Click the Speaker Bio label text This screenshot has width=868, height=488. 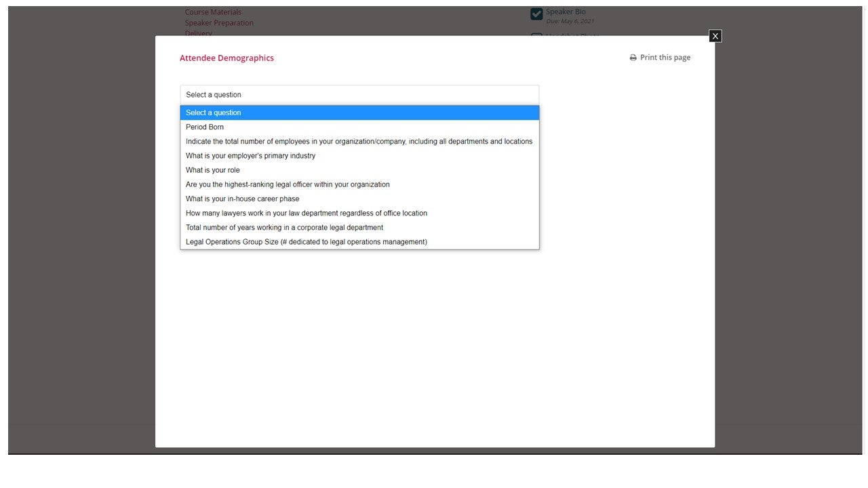click(566, 12)
